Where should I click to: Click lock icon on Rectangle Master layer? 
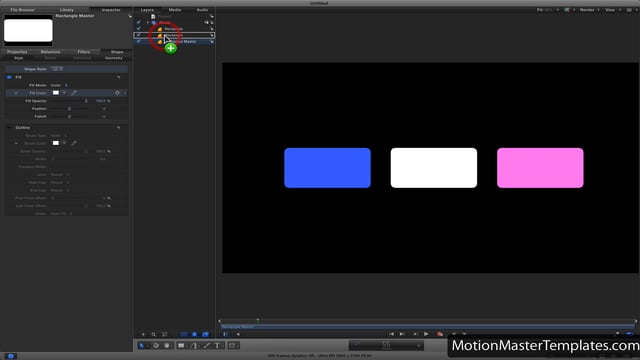[x=212, y=42]
